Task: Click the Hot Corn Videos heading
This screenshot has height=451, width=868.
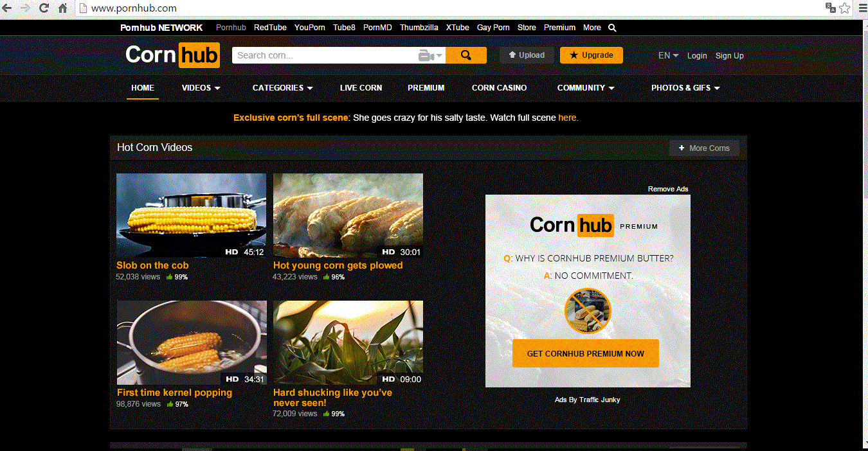Action: click(x=154, y=147)
